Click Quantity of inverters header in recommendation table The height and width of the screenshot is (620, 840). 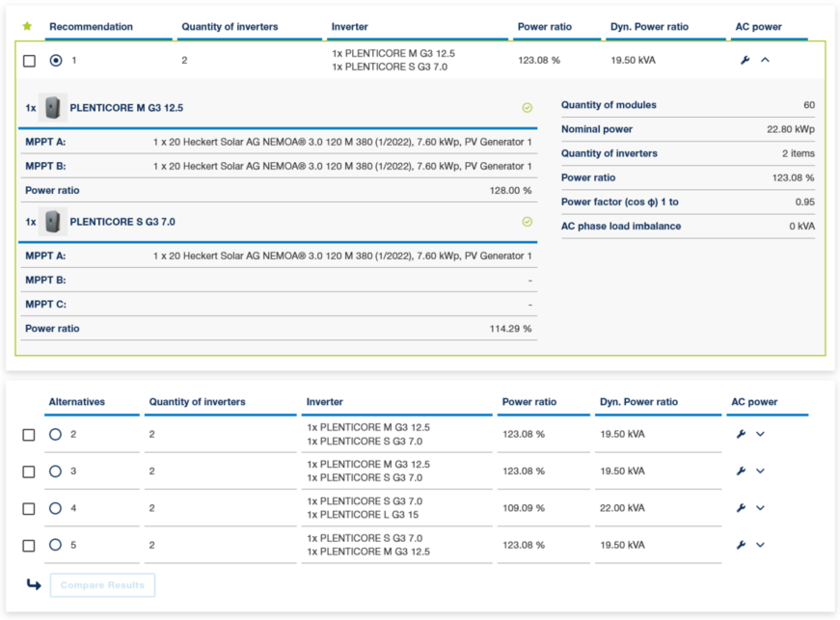[230, 27]
